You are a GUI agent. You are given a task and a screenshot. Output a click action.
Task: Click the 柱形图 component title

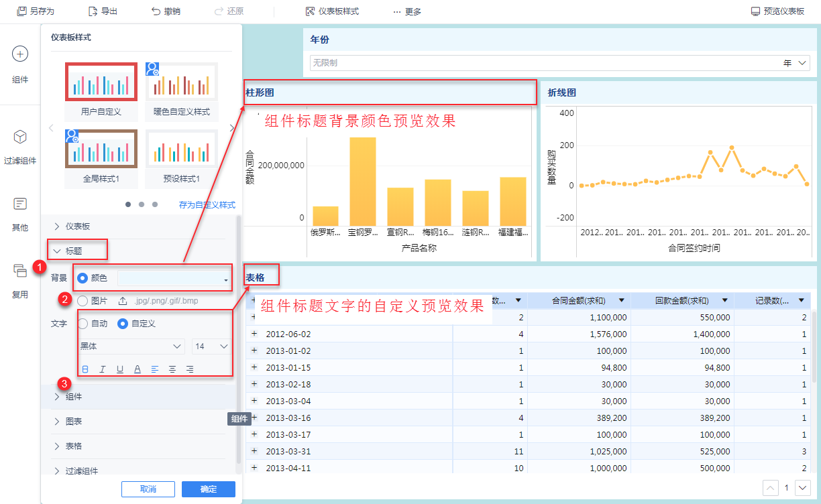coord(260,92)
